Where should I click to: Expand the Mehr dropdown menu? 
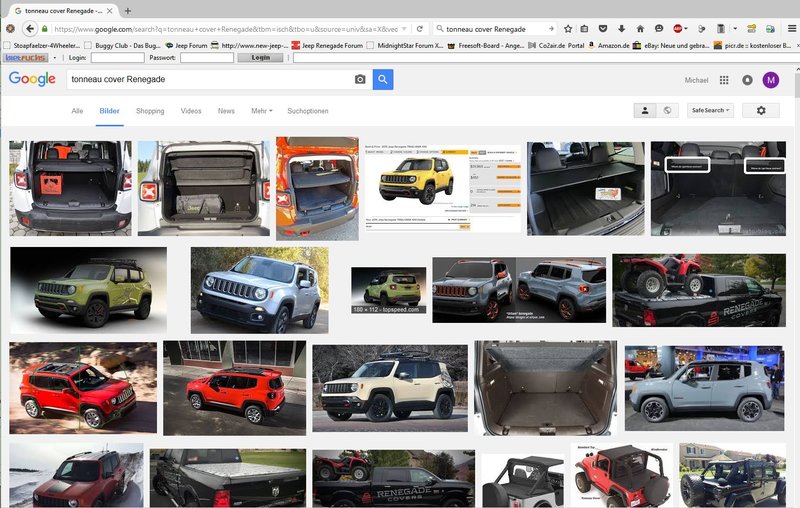click(x=261, y=111)
